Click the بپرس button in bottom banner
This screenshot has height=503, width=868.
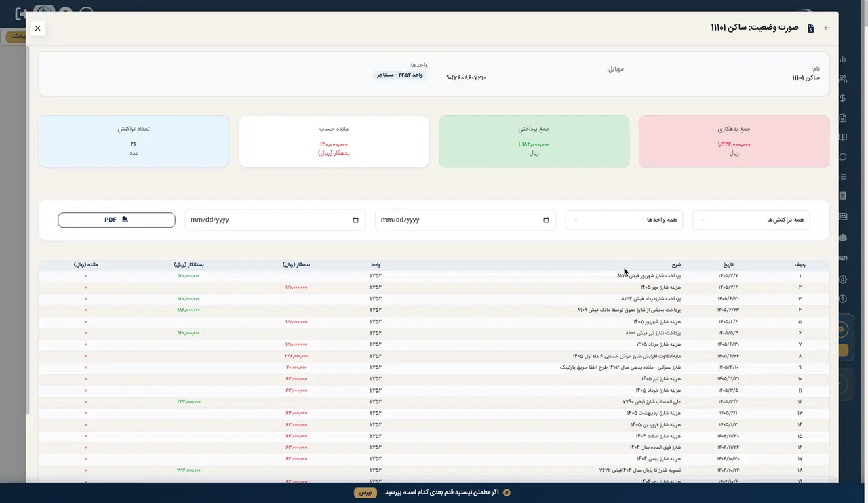[366, 492]
